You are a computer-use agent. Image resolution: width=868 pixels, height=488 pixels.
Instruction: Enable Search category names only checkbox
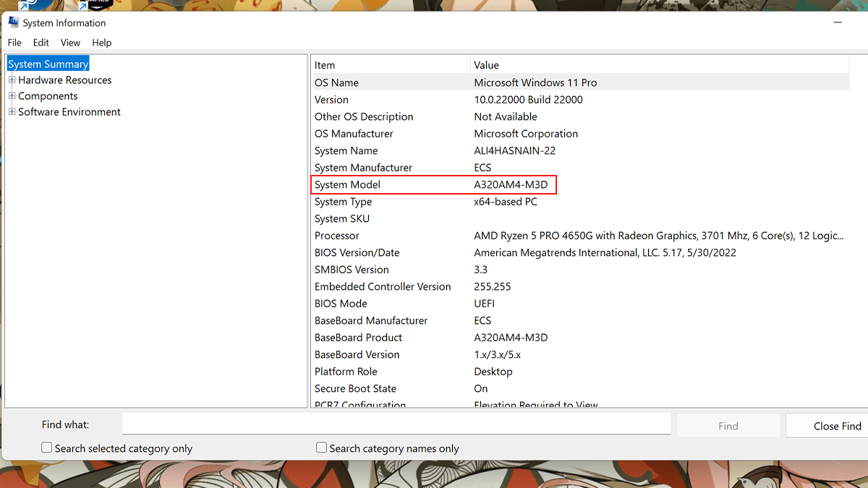tap(322, 448)
